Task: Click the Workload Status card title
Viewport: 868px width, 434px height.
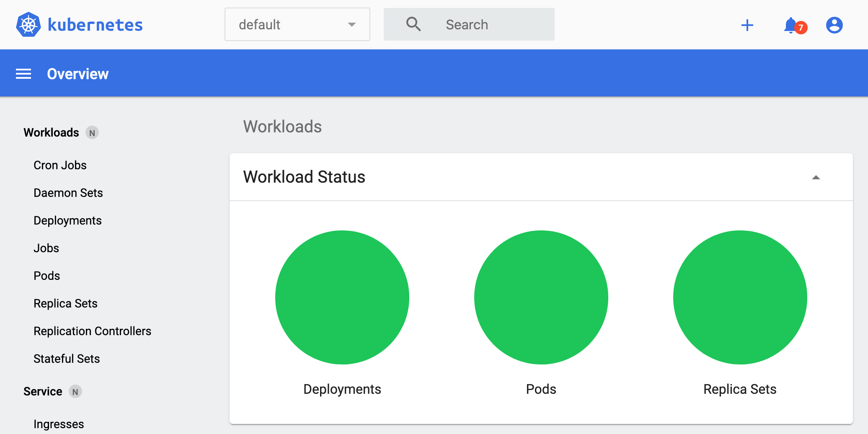Action: 304,177
